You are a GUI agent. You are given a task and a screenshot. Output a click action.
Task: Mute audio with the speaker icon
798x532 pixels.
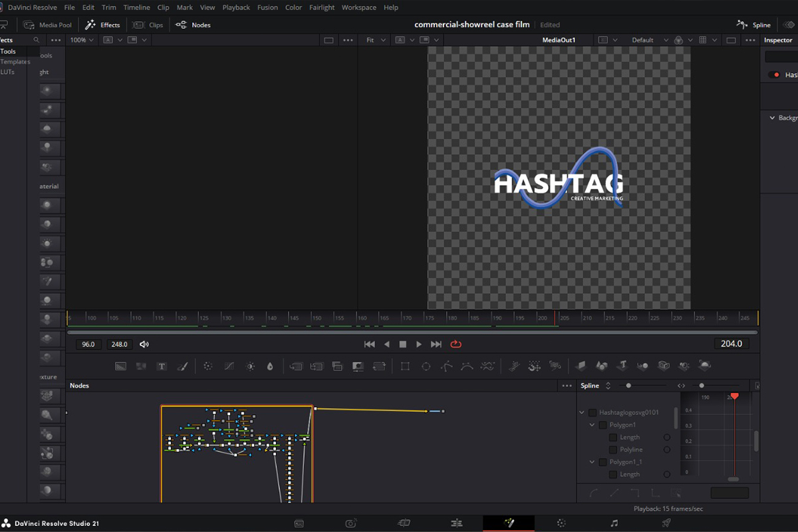[144, 344]
